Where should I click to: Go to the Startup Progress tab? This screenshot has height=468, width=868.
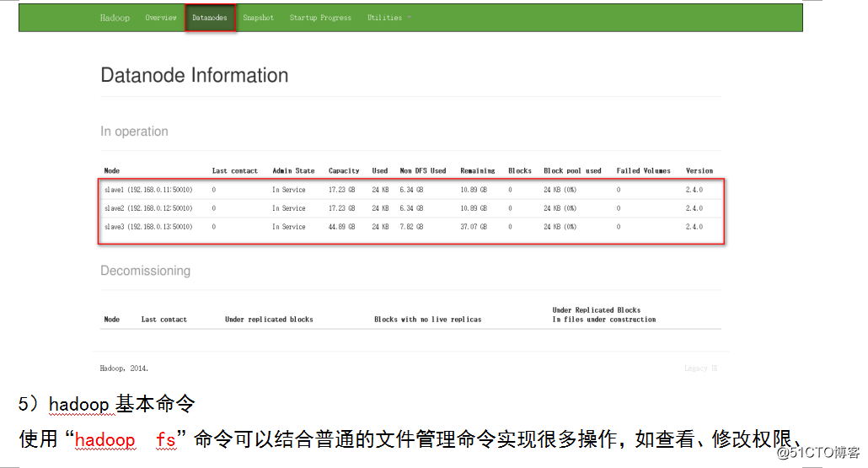point(320,18)
